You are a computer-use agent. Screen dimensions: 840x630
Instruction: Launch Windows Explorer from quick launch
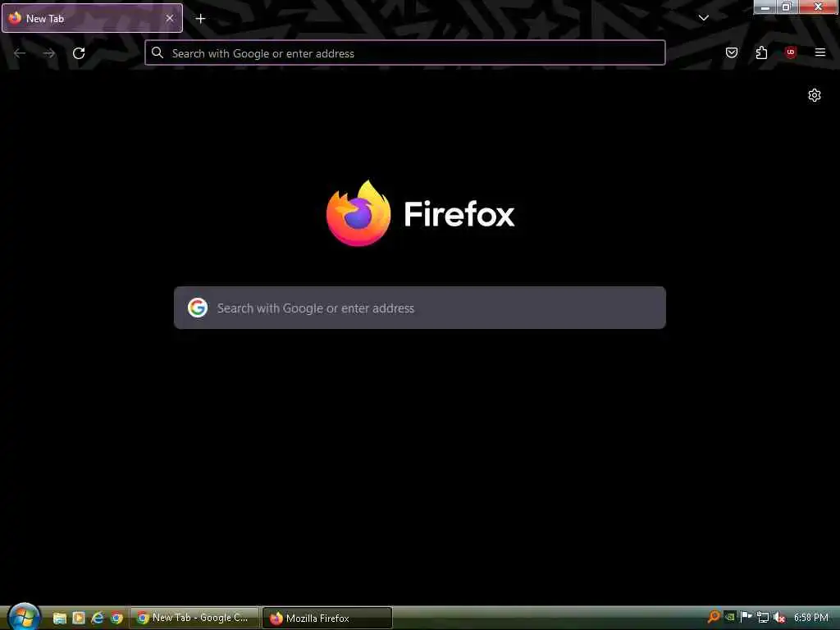(x=59, y=618)
